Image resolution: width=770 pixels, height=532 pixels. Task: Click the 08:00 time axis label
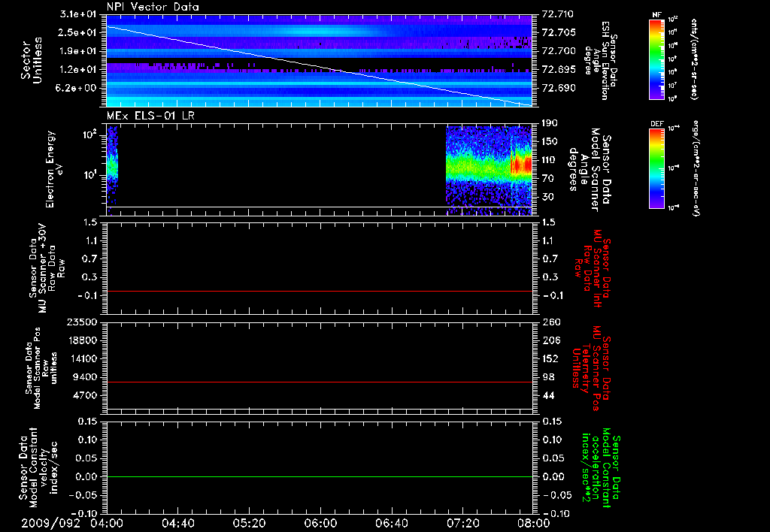click(x=532, y=523)
